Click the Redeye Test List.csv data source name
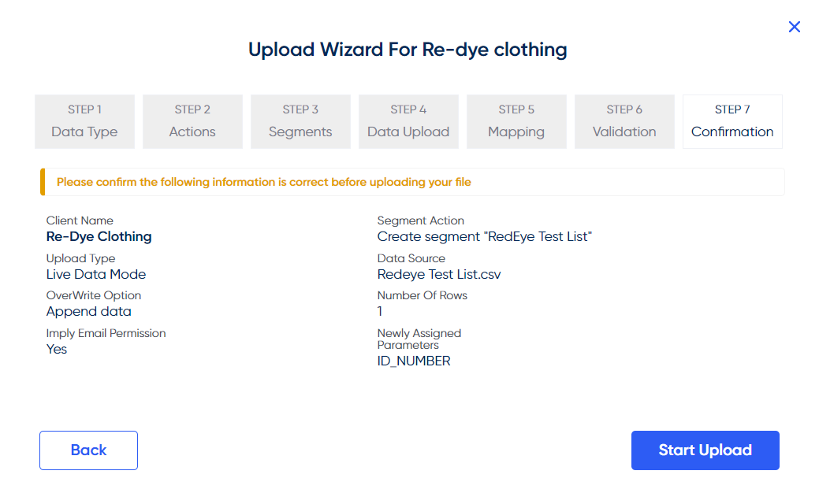819x504 pixels. [438, 274]
